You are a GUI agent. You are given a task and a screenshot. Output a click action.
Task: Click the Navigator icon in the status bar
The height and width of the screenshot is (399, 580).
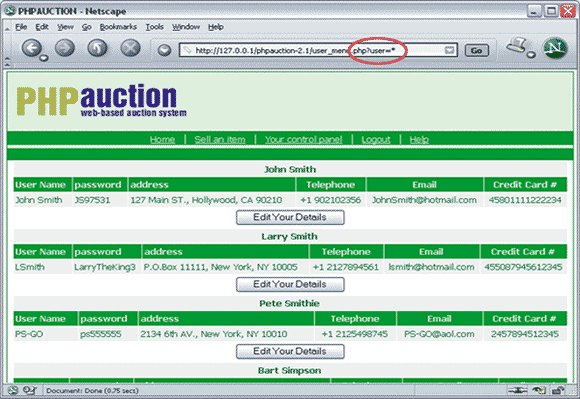[13, 390]
